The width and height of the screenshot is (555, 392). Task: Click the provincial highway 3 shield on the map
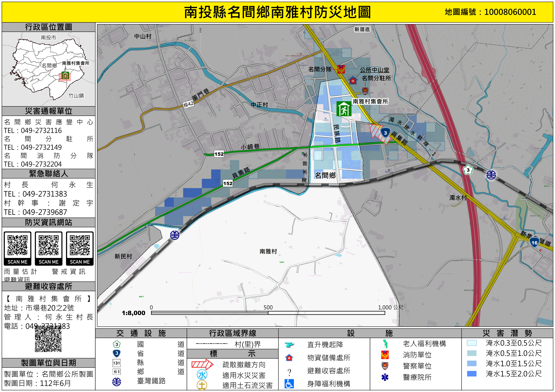(x=385, y=133)
